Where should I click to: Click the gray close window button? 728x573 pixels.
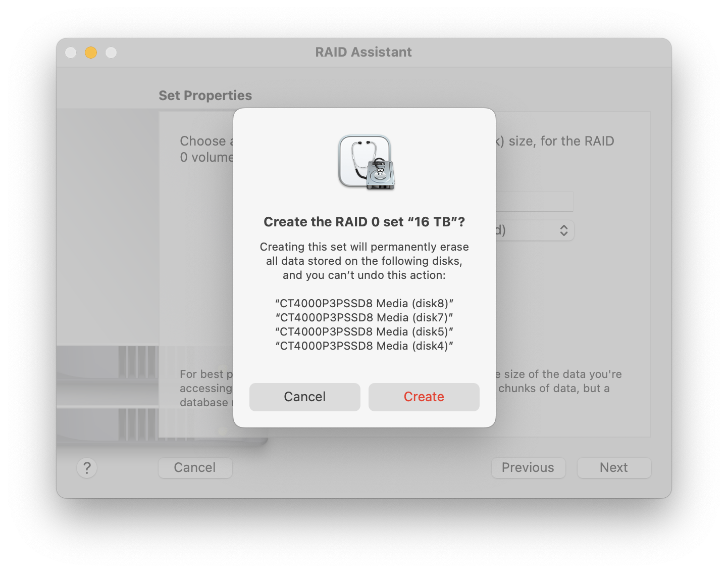pos(71,53)
